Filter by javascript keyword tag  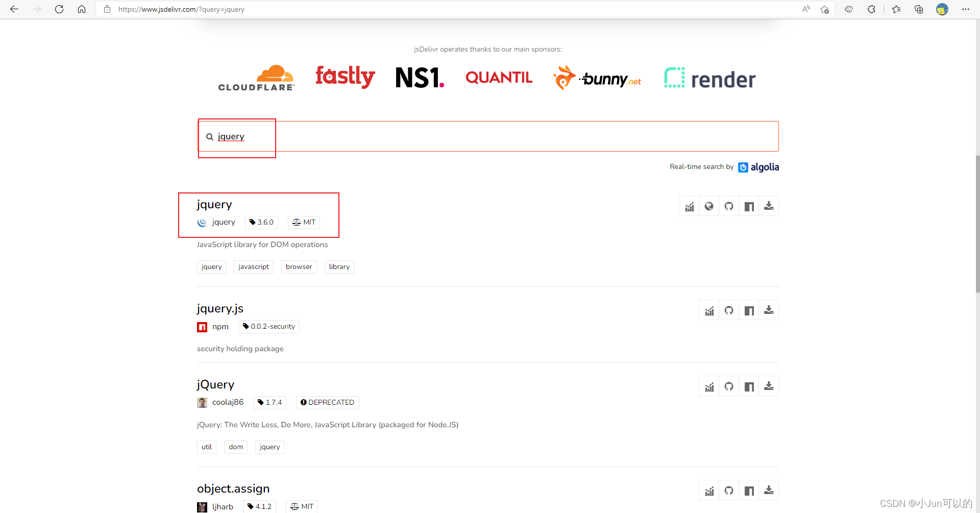point(254,267)
